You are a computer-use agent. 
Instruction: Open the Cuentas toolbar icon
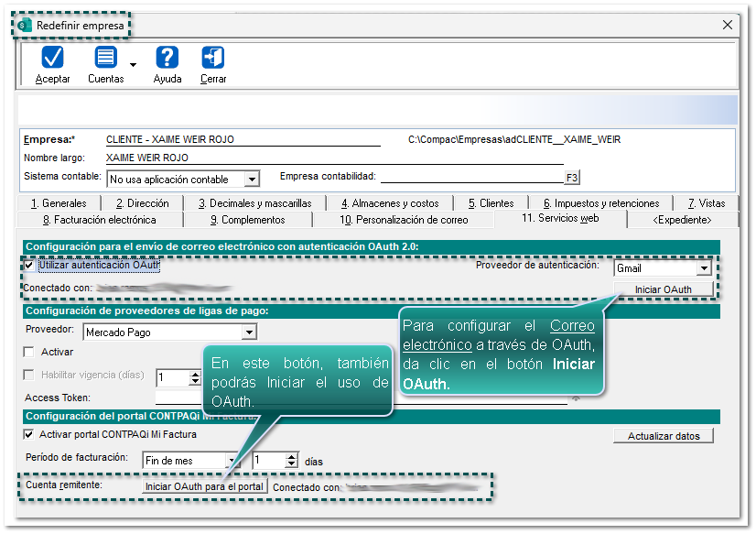coord(106,58)
